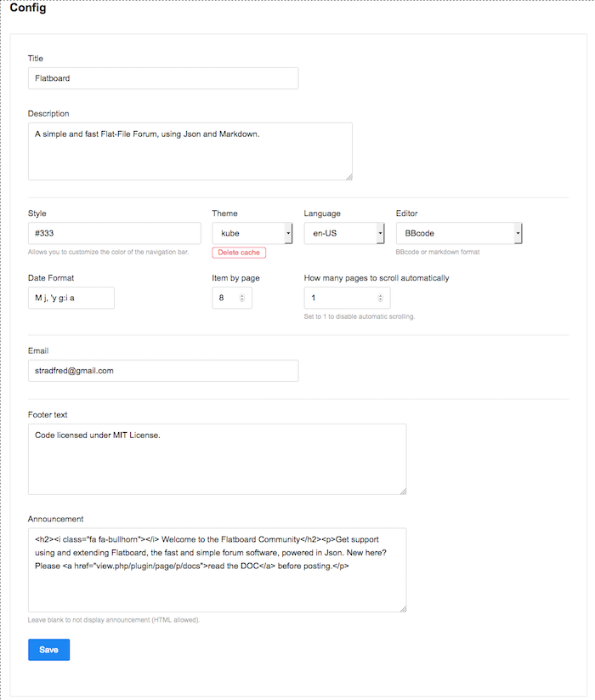Click the Config heading
The height and width of the screenshot is (700, 595).
(28, 8)
